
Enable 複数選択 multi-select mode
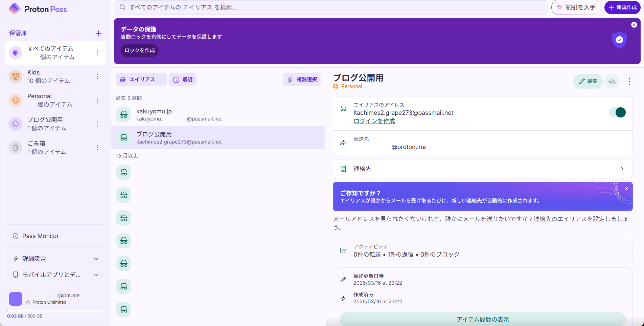(301, 79)
